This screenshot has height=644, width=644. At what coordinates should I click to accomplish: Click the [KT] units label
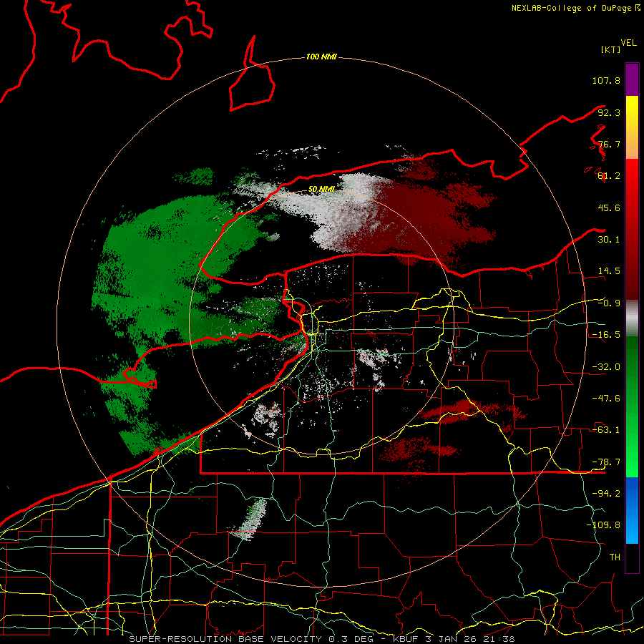click(610, 49)
